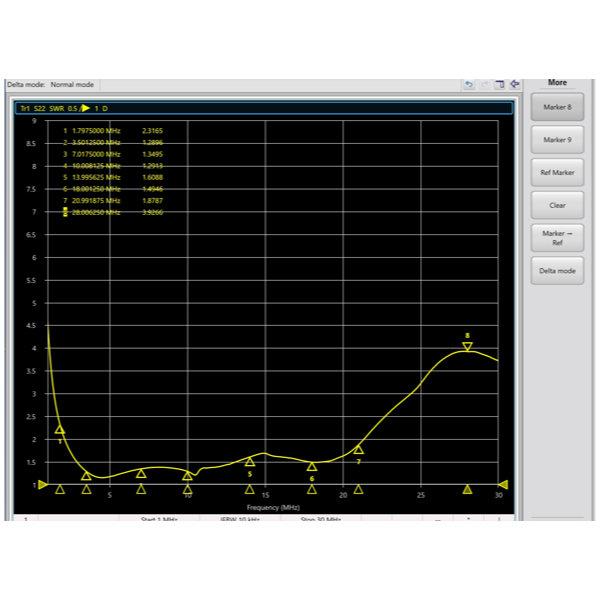Click the blue back arrow icon

(515, 84)
